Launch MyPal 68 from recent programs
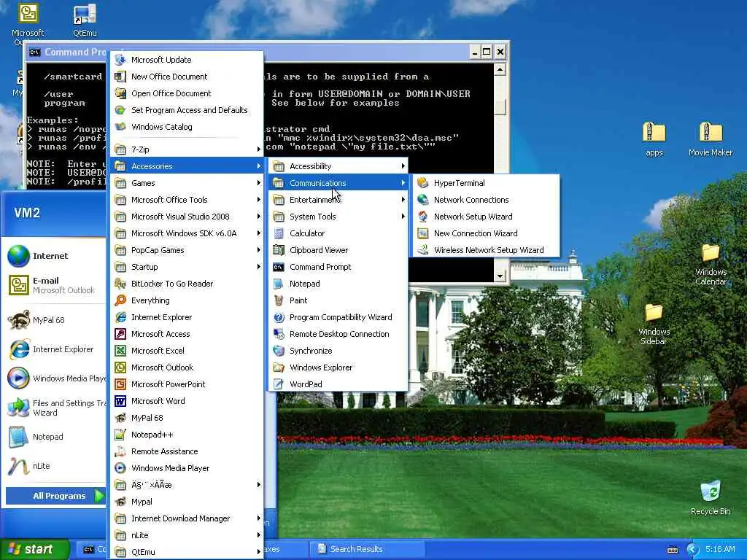Screen dimensions: 747x560 click(55, 320)
